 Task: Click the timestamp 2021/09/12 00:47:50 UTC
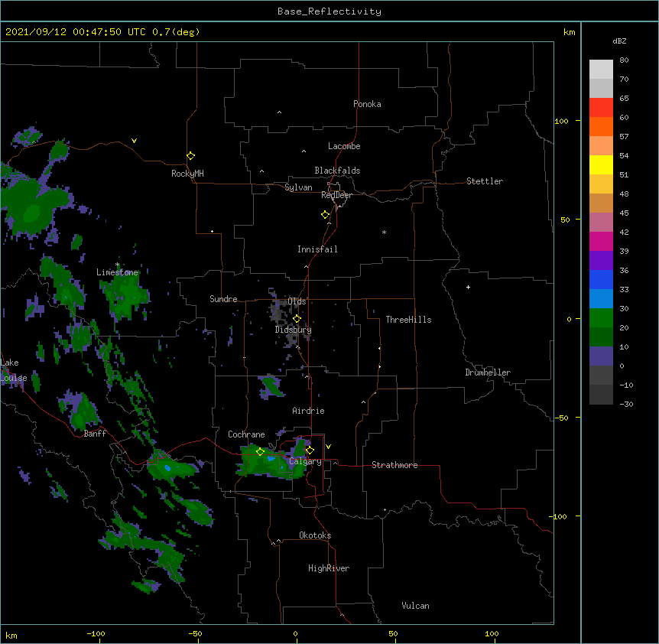(x=76, y=32)
